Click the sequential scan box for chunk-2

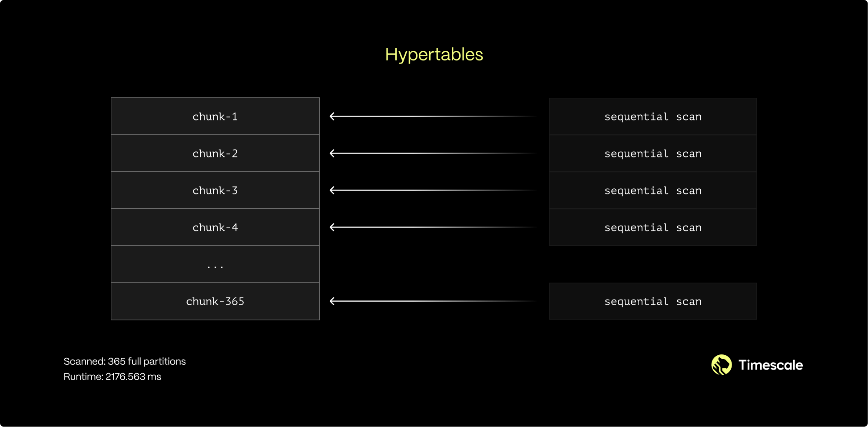653,153
